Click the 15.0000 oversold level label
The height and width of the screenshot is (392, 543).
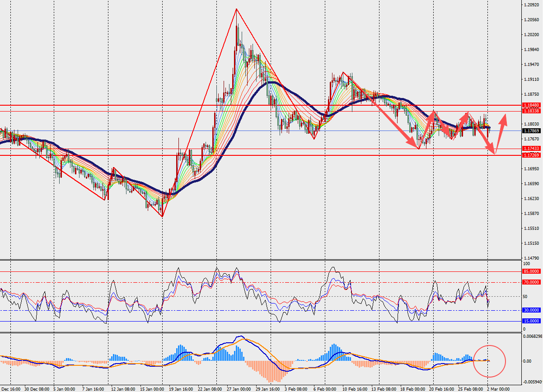pos(531,321)
